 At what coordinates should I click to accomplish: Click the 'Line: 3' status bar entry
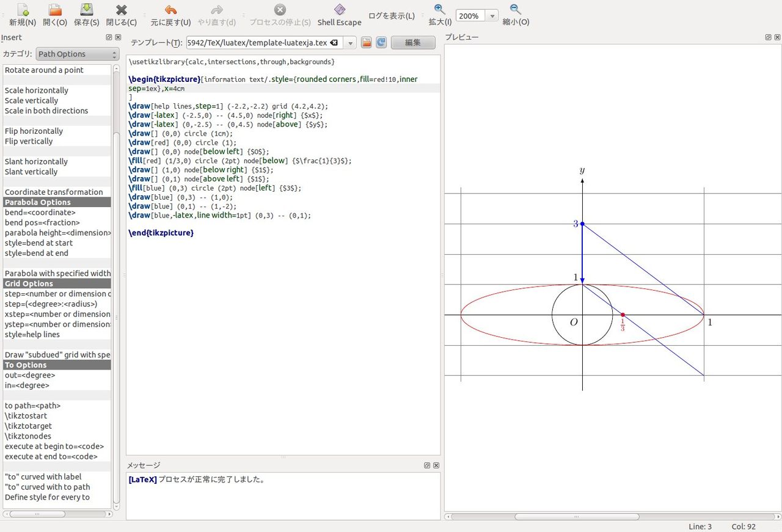700,527
